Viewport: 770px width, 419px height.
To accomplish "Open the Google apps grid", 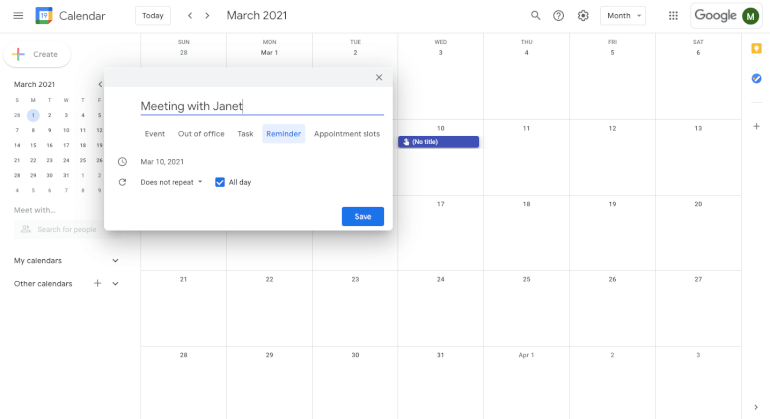I will (673, 16).
